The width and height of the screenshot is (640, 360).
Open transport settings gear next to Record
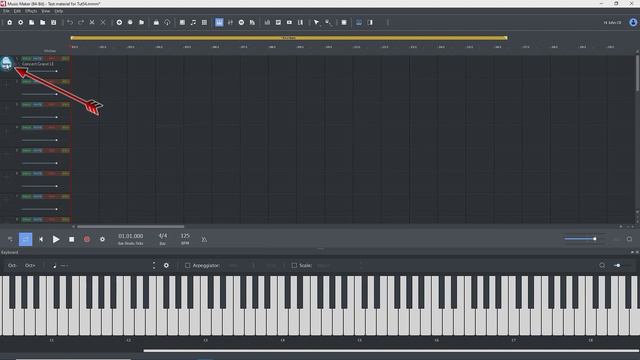102,239
